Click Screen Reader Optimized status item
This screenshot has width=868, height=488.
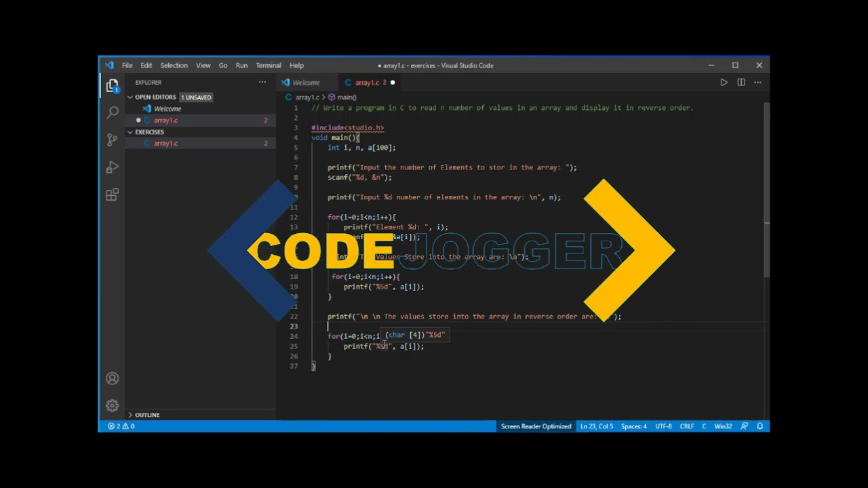(536, 426)
